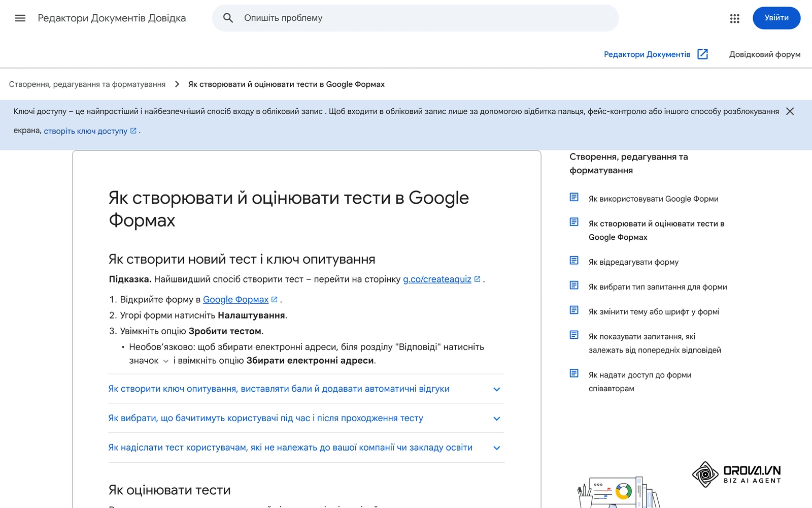This screenshot has height=508, width=812.
Task: Open sidebar article Як використовувати Google Форми
Action: pyautogui.click(x=653, y=199)
